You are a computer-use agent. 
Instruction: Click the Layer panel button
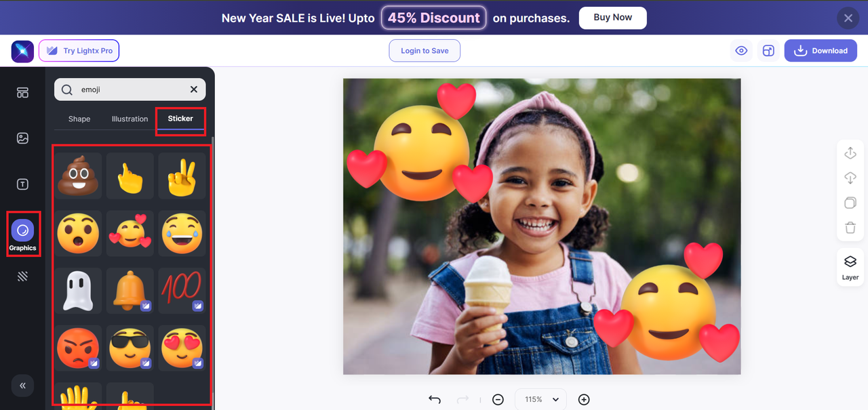pos(850,267)
